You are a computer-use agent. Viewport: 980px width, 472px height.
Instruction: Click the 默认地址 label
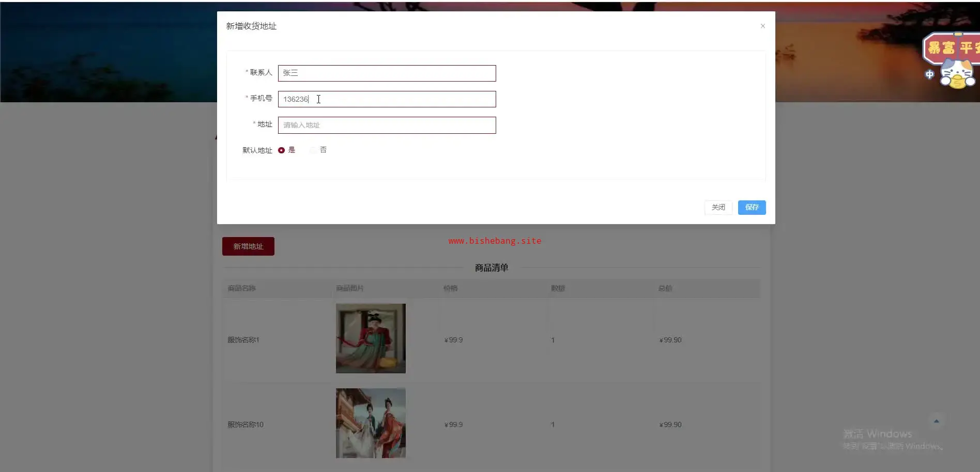257,150
